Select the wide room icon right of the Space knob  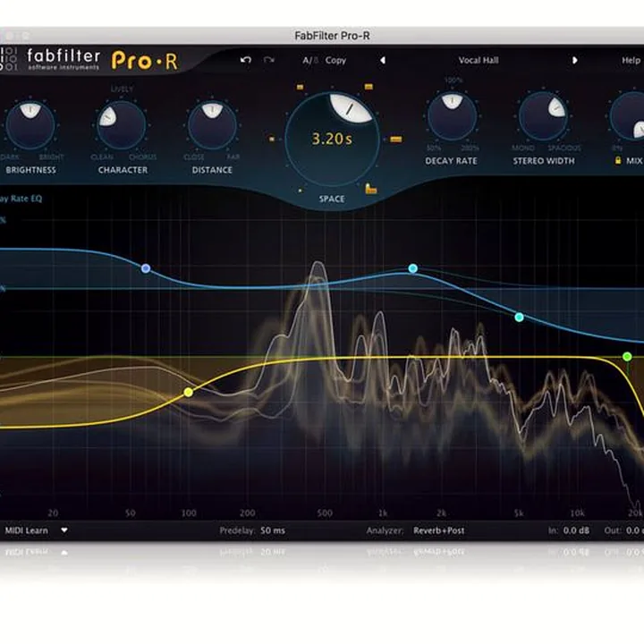click(x=396, y=140)
